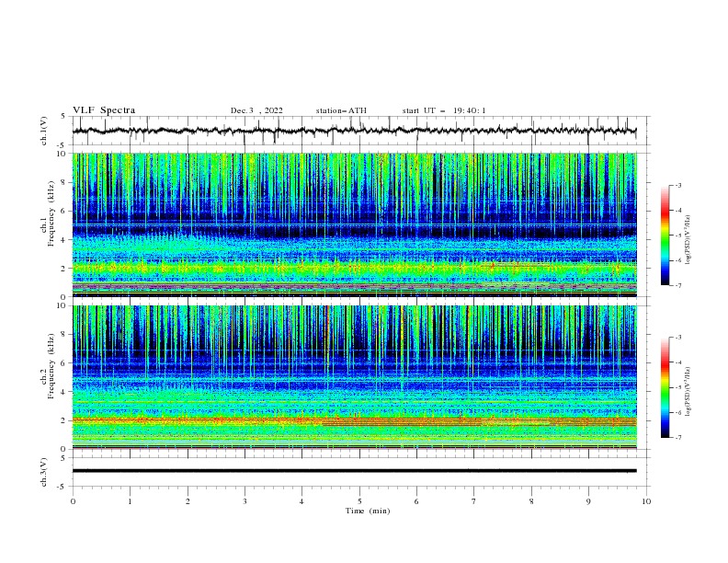
Task: Click the "VLF Spectra" plot title
Action: (x=104, y=110)
